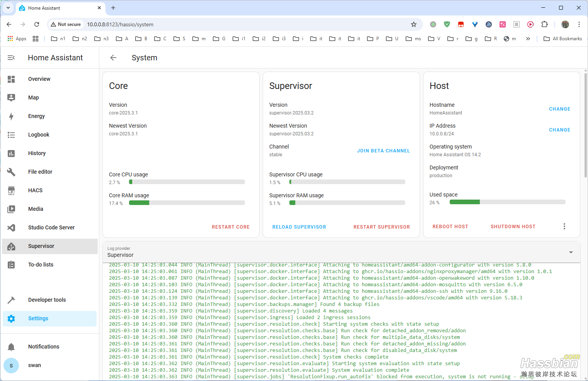Open the tab search dropdown arrow
The width and height of the screenshot is (588, 381).
8,8
